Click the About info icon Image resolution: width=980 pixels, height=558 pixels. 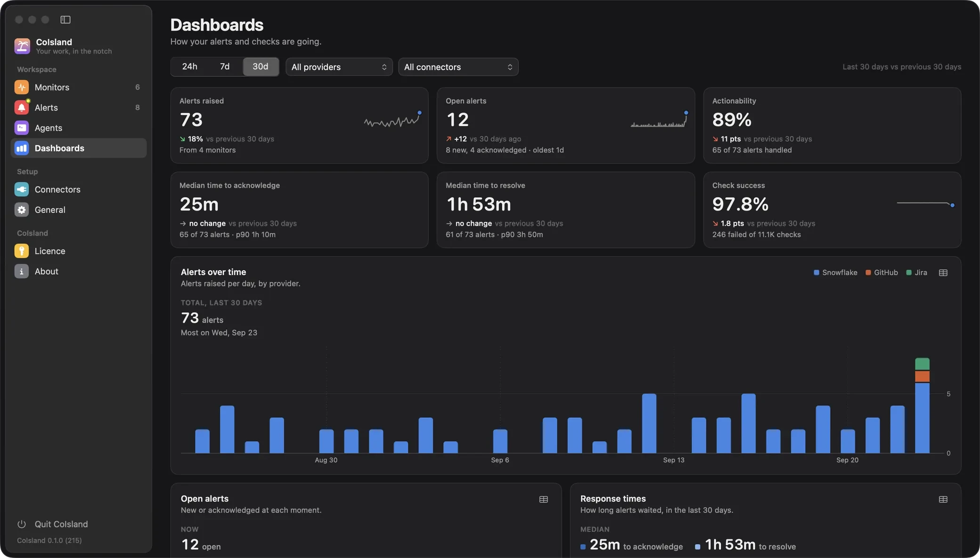[22, 271]
